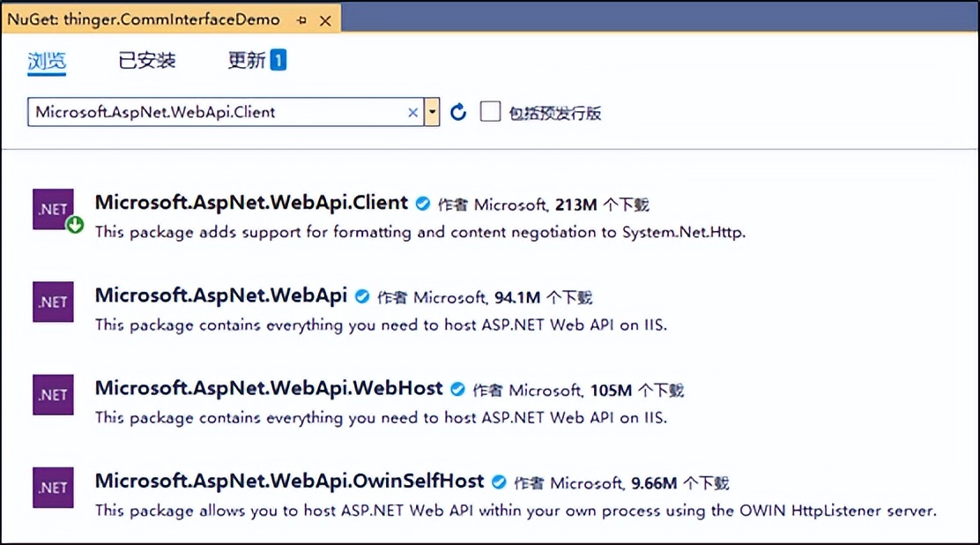Switch to the 浏览 tab
This screenshot has width=980, height=545.
point(47,61)
